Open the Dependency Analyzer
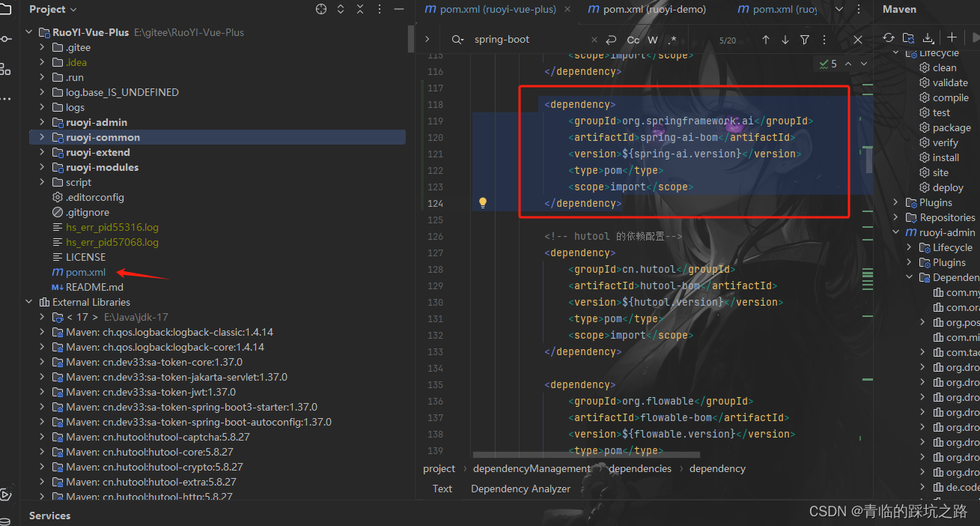 520,488
